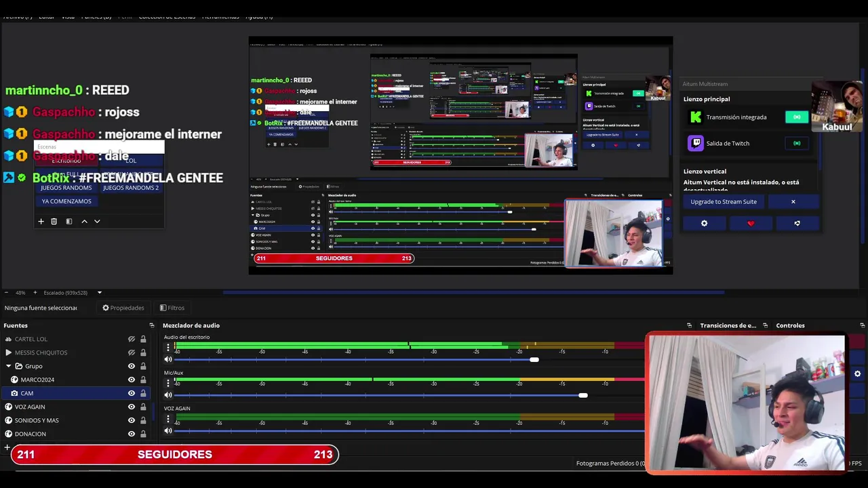
Task: Show the hidden CARTEL LOL source
Action: coord(132,339)
